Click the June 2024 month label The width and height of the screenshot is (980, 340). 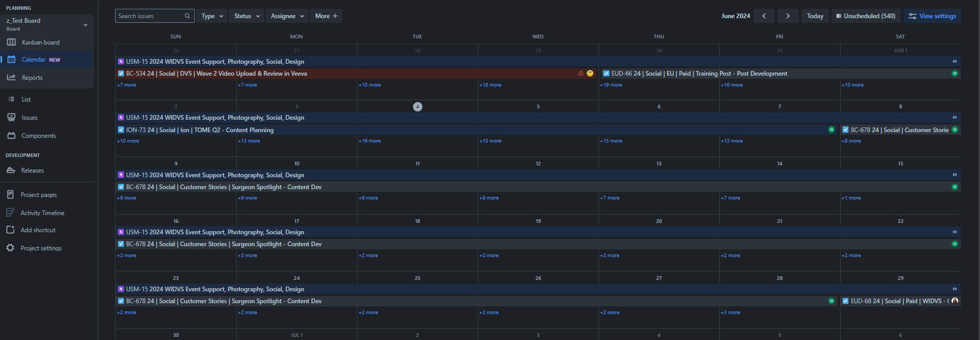(x=735, y=16)
